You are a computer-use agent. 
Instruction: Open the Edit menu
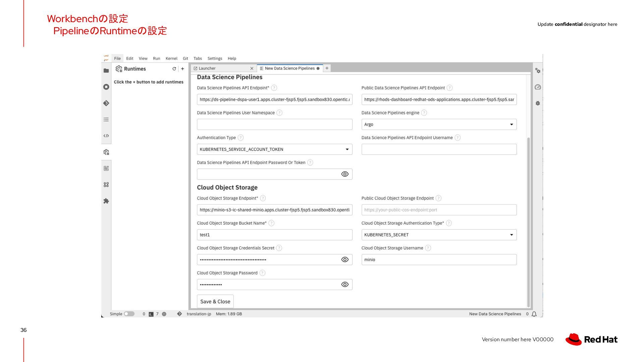pyautogui.click(x=130, y=58)
